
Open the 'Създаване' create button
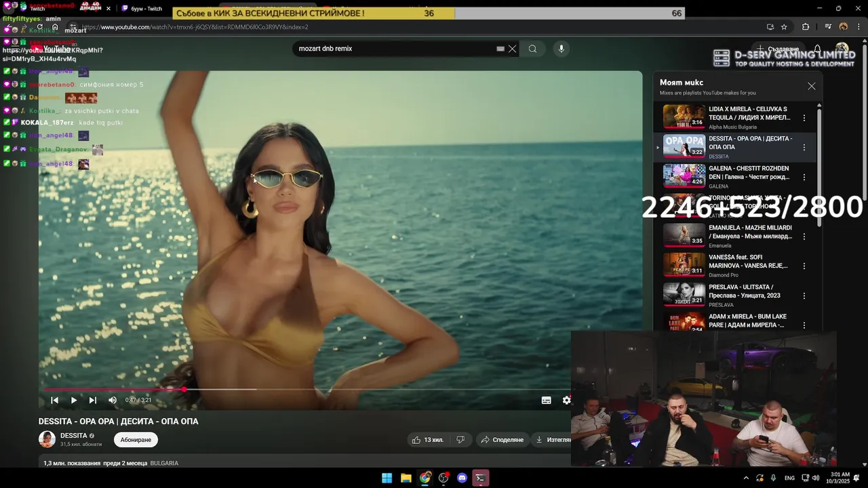(x=778, y=49)
